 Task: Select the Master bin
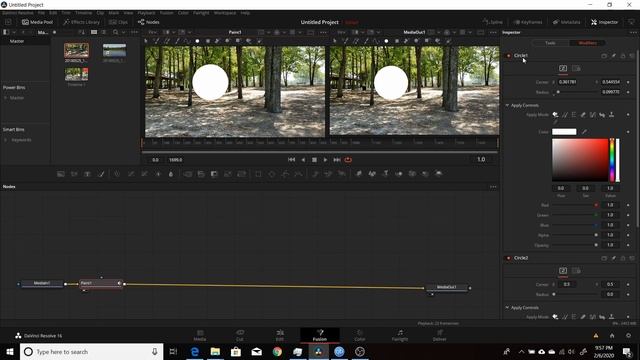[x=17, y=41]
